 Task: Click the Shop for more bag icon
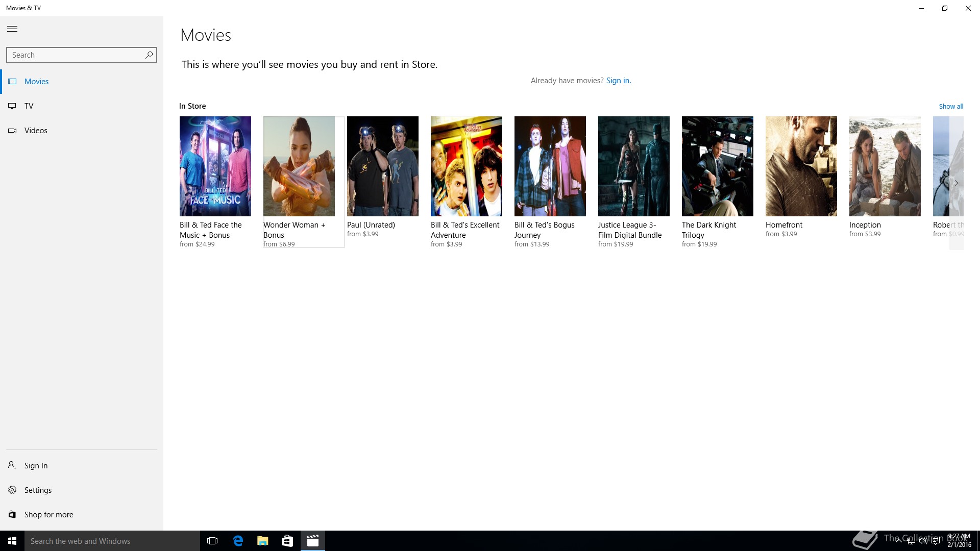pyautogui.click(x=12, y=514)
